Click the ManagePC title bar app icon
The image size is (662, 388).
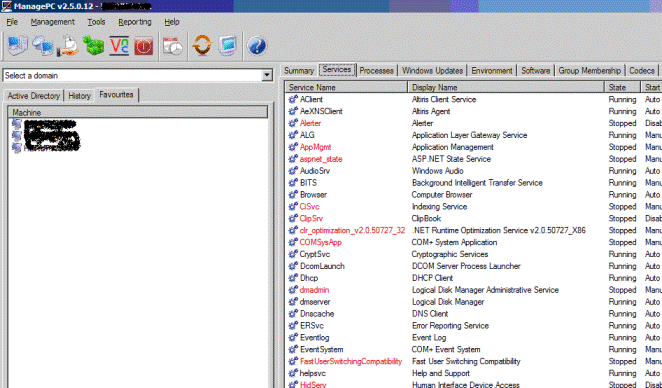(6, 6)
